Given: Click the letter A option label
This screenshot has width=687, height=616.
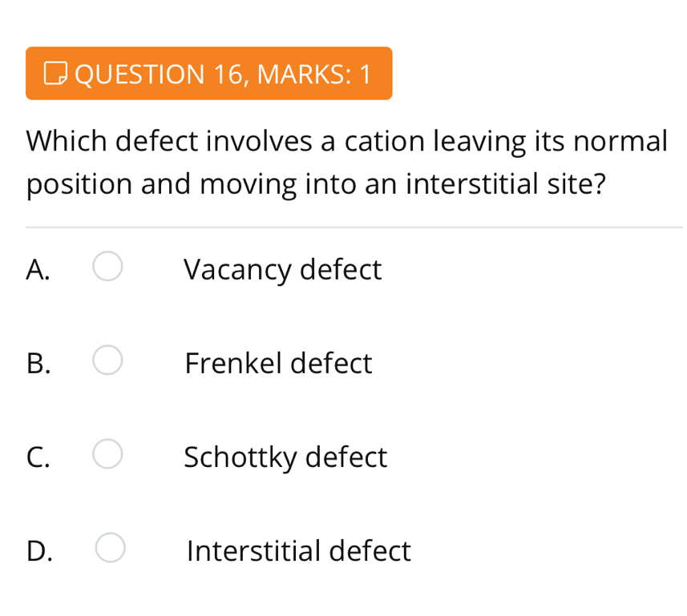Looking at the screenshot, I should (x=38, y=269).
